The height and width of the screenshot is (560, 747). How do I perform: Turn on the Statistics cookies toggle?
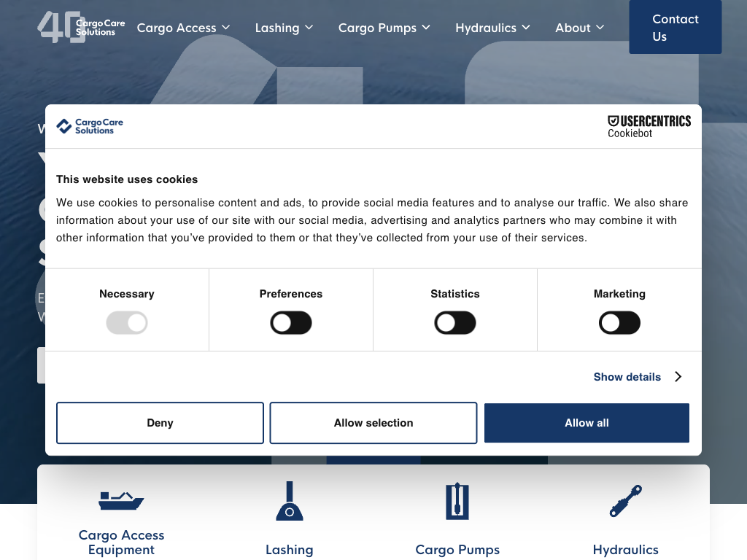(x=455, y=323)
